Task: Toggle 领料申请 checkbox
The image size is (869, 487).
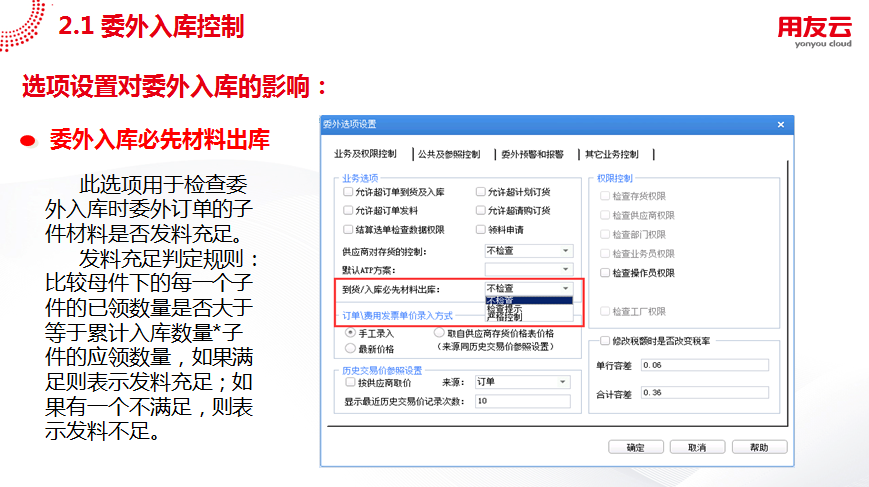Action: point(480,229)
